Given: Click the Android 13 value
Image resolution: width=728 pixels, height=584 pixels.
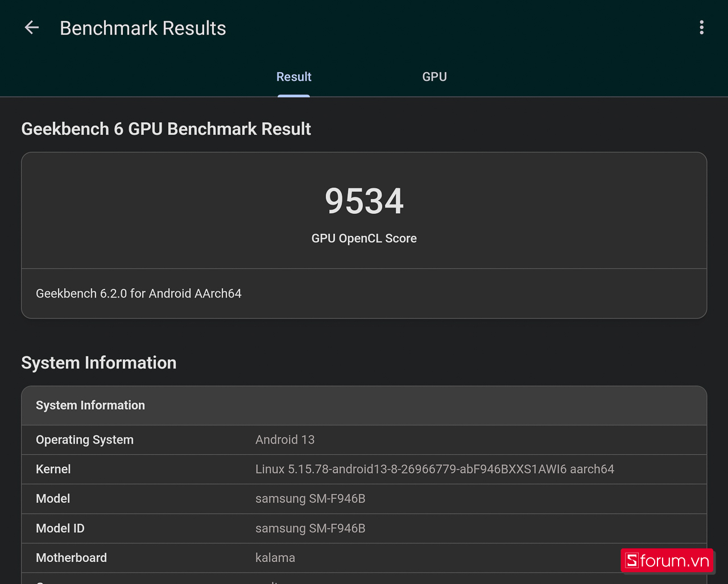Looking at the screenshot, I should point(284,440).
